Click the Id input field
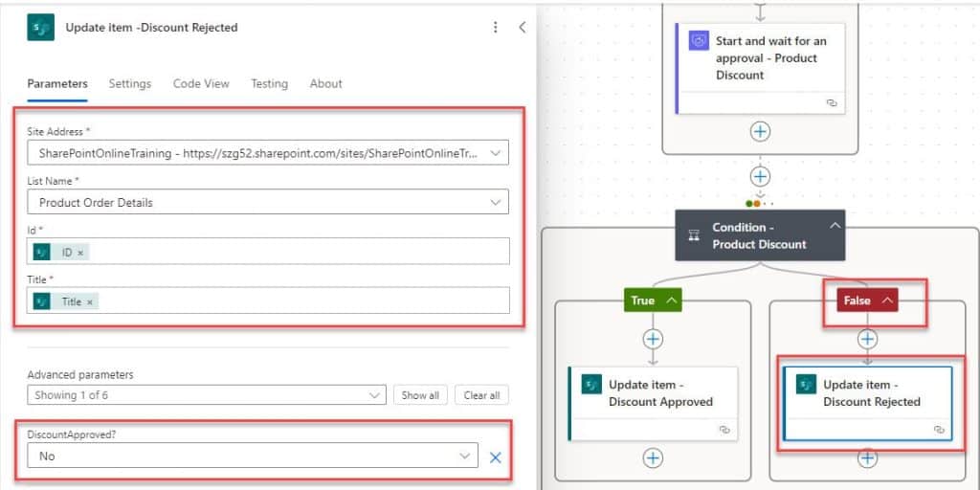 (x=268, y=252)
